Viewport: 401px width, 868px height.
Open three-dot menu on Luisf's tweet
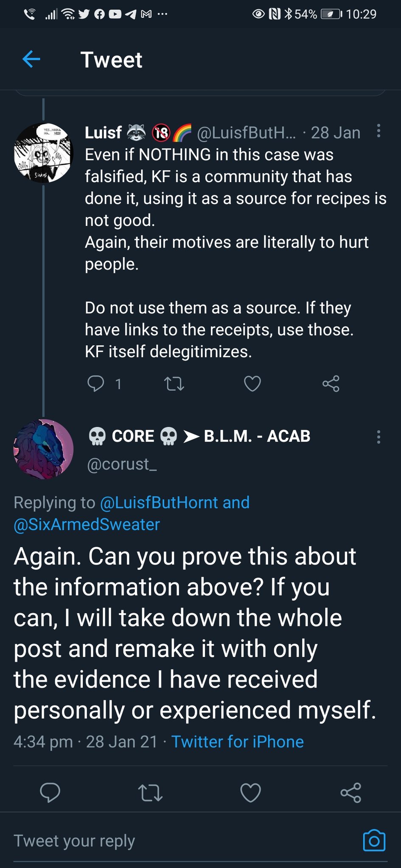(x=379, y=131)
